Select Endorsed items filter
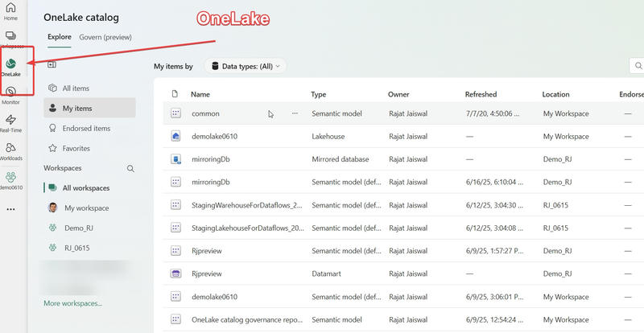The height and width of the screenshot is (333, 644). coord(89,128)
